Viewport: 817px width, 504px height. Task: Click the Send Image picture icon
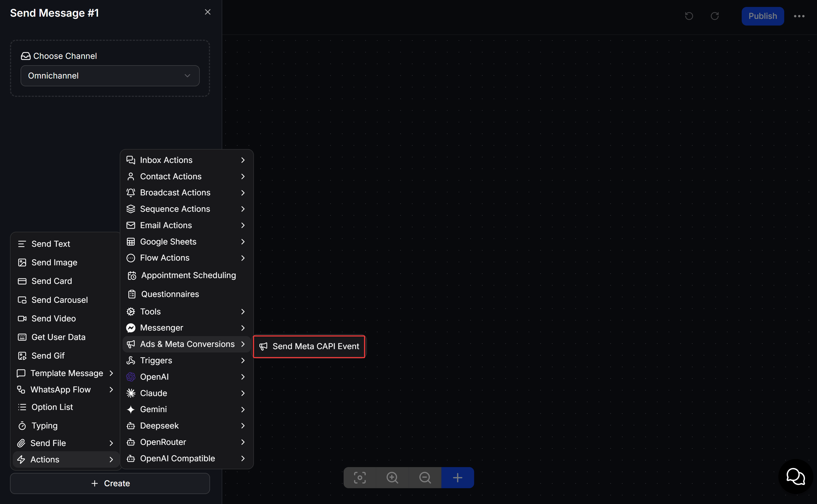[22, 262]
